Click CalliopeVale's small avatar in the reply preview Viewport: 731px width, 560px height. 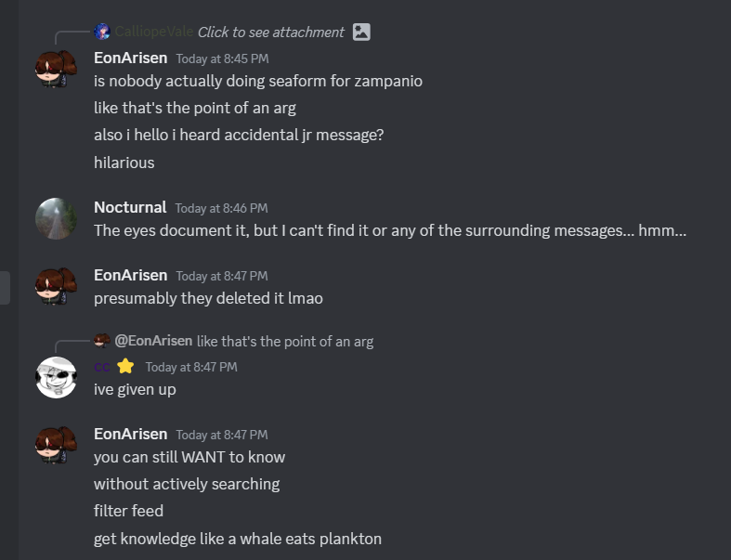(102, 33)
